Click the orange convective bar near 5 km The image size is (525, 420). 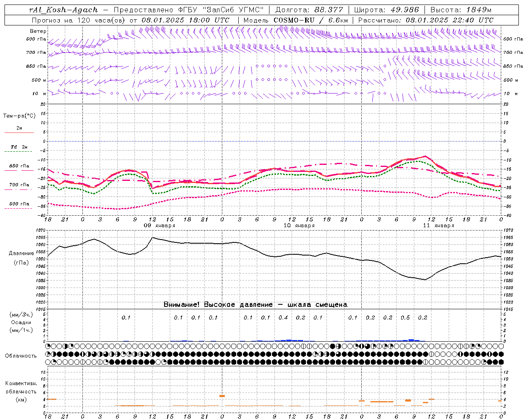tap(222, 396)
